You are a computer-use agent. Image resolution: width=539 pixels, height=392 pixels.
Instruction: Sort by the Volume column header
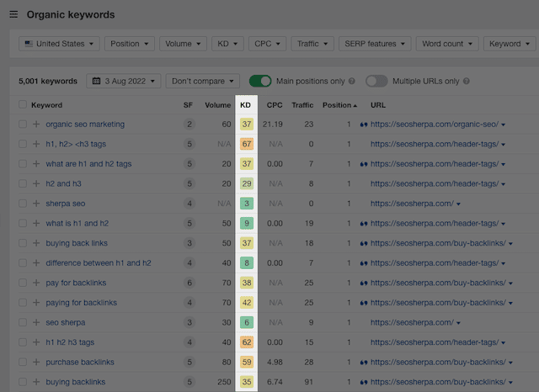217,105
